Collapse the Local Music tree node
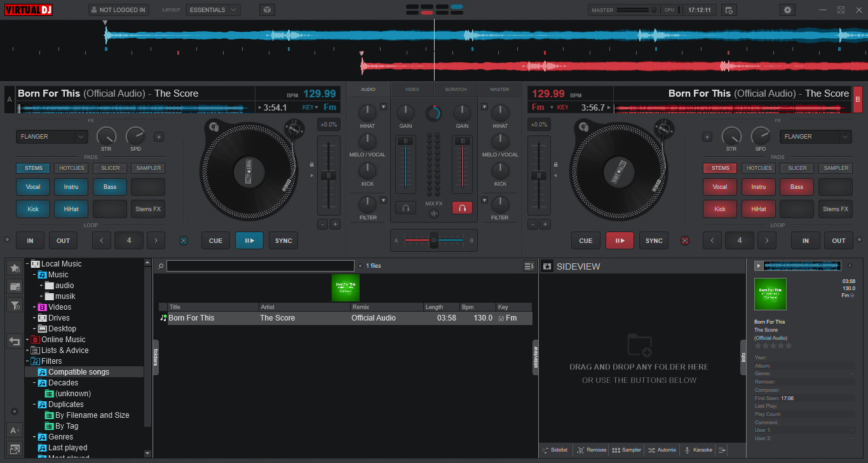The image size is (868, 463). click(27, 264)
